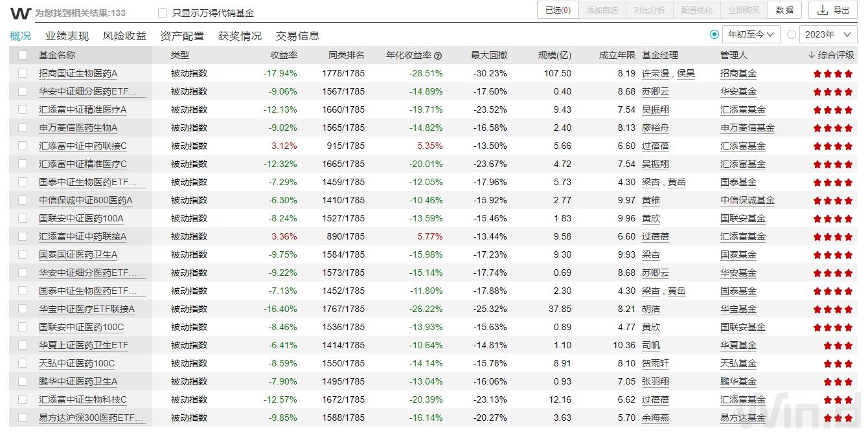The height and width of the screenshot is (435, 868).
Task: Open manager link 胡洁
Action: pyautogui.click(x=651, y=309)
